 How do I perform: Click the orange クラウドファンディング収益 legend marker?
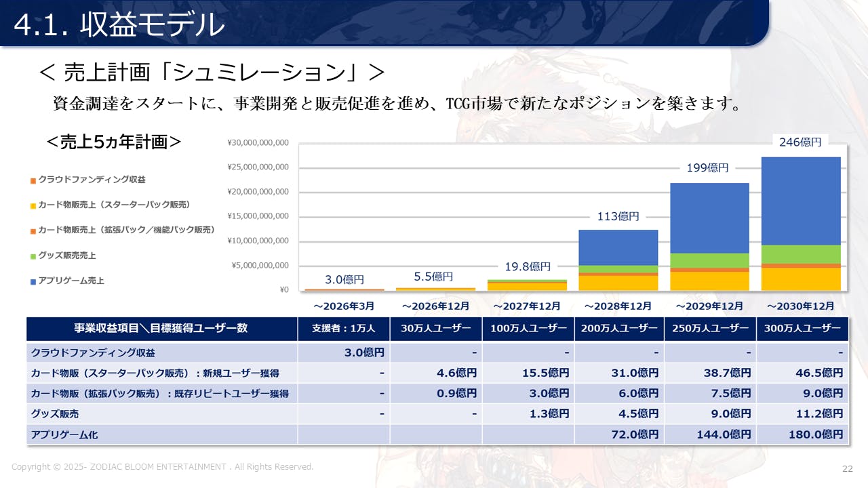(x=33, y=181)
